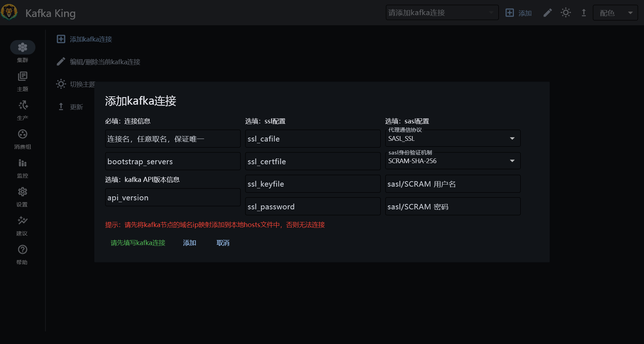Screen dimensions: 644x344
Task: Select 更新 menu entry
Action: [76, 107]
